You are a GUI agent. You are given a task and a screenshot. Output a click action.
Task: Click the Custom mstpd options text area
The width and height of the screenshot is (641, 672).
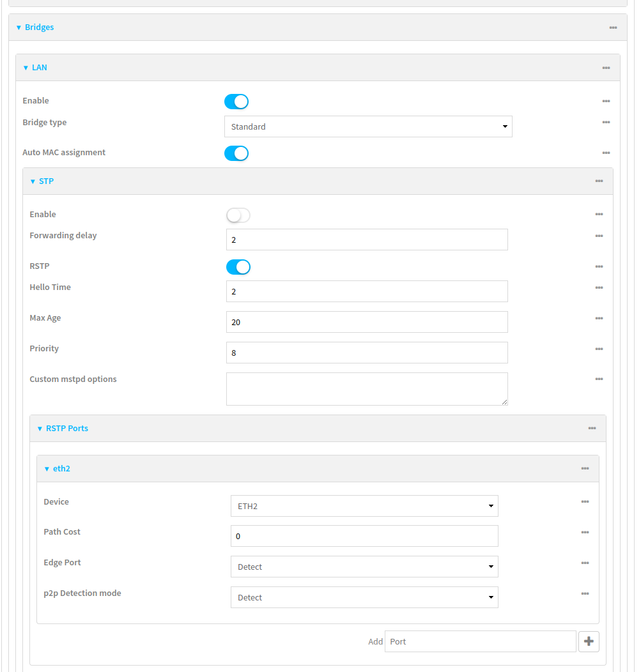[x=367, y=389]
